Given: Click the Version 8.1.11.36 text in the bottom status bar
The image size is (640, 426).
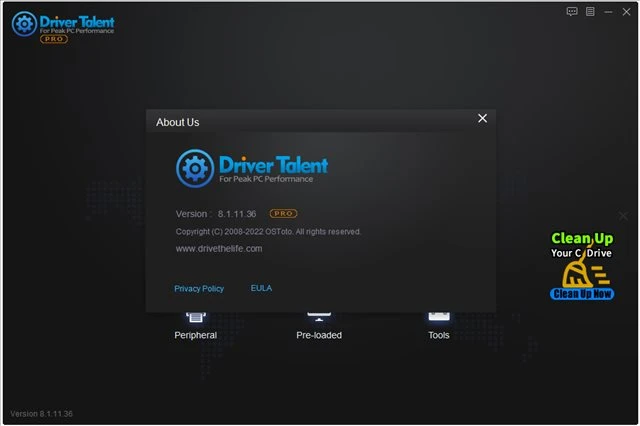Looking at the screenshot, I should coord(41,414).
